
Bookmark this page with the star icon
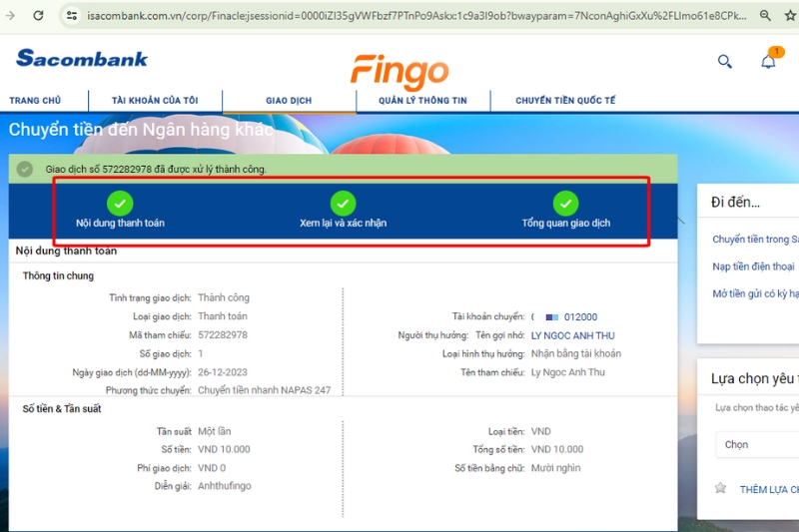790,16
